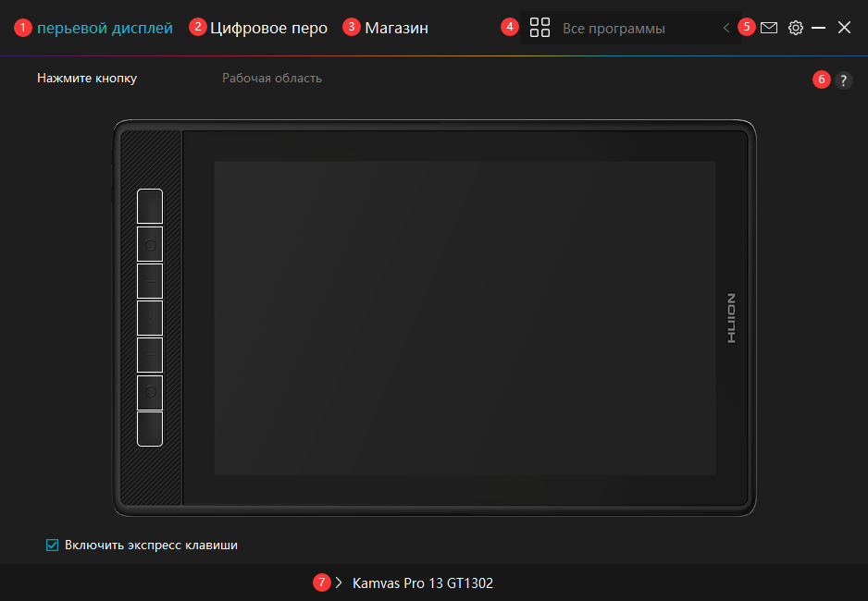868x601 pixels.
Task: Select the bottom blank express key
Action: point(150,429)
